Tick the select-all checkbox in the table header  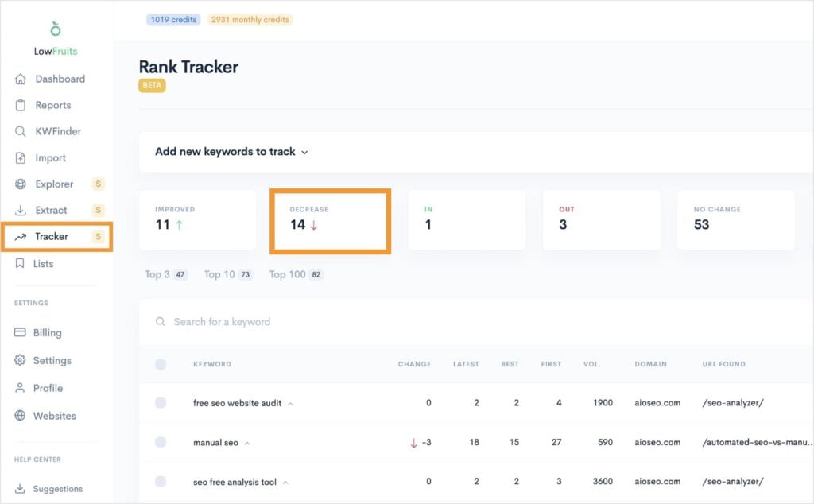pos(161,364)
